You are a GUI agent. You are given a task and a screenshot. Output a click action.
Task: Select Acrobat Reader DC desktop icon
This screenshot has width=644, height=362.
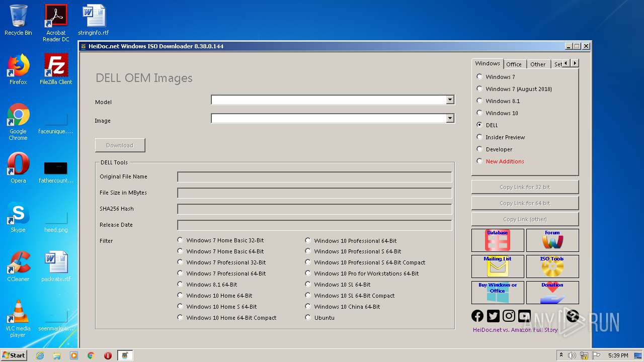56,23
